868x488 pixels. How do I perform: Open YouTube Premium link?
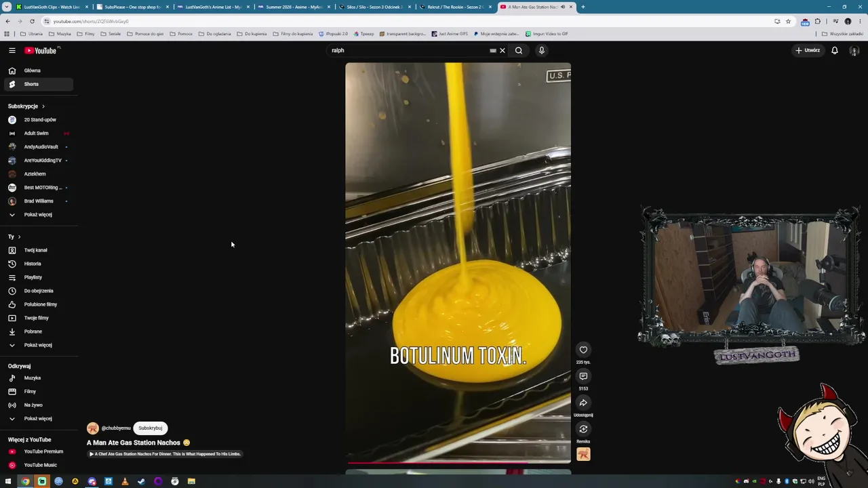coord(37,451)
